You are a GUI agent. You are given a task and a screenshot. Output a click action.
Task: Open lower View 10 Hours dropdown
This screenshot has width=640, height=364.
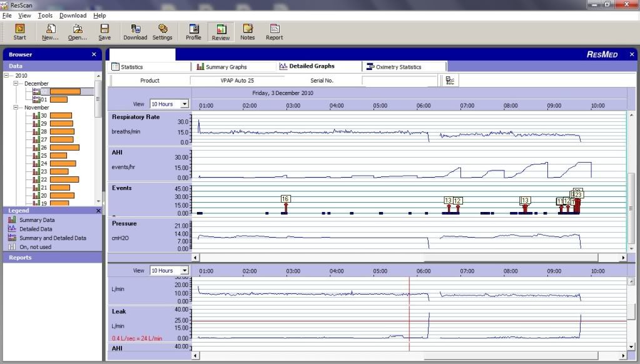tap(185, 271)
